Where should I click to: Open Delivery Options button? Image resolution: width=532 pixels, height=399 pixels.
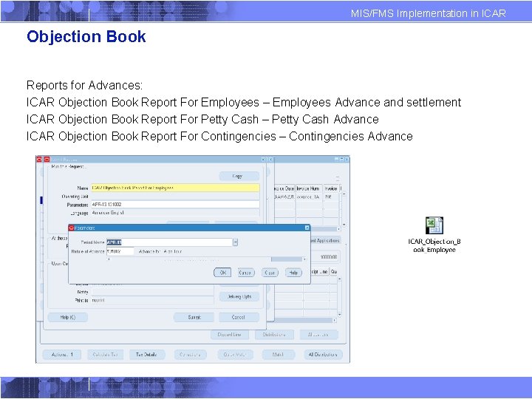coord(239,296)
